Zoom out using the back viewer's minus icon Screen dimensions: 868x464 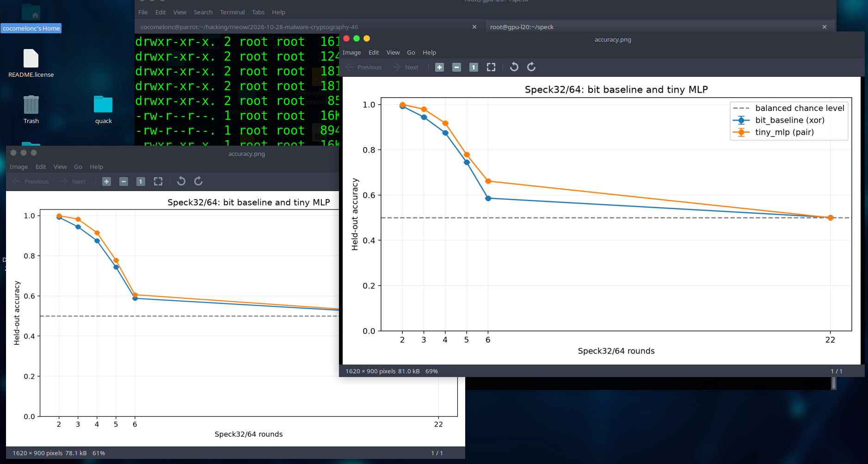[x=123, y=182]
